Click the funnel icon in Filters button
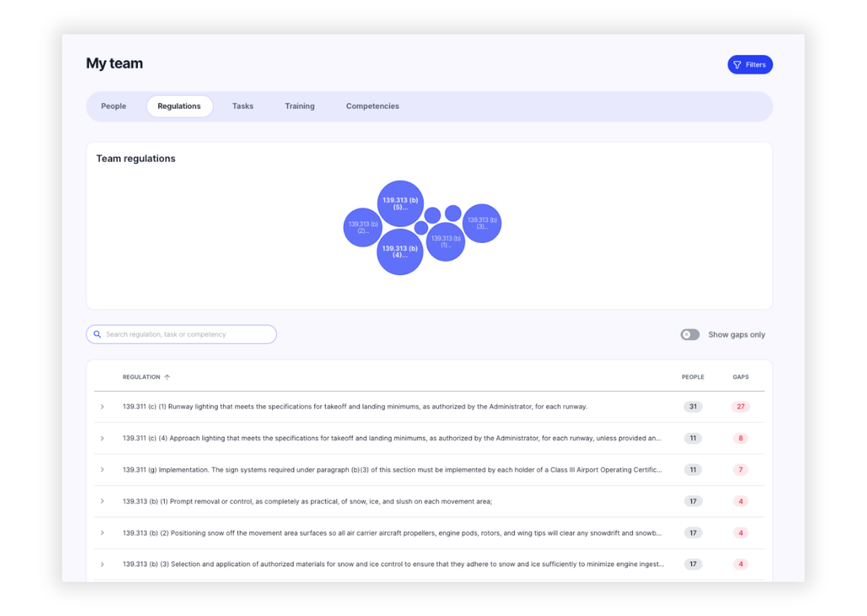Screen dimensions: 867x616 [x=737, y=65]
